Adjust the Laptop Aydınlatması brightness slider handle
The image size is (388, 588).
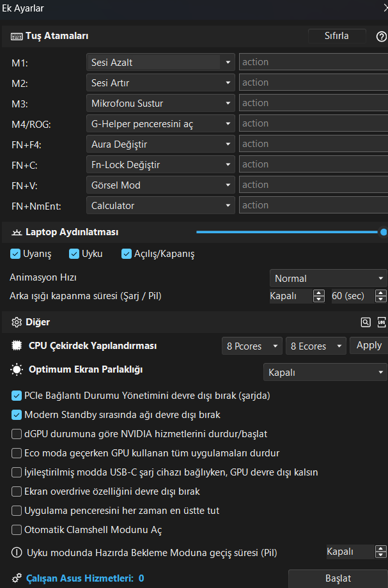click(x=384, y=232)
